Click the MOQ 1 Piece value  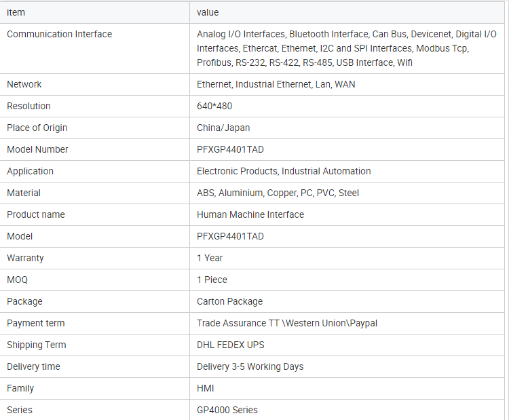pos(212,280)
